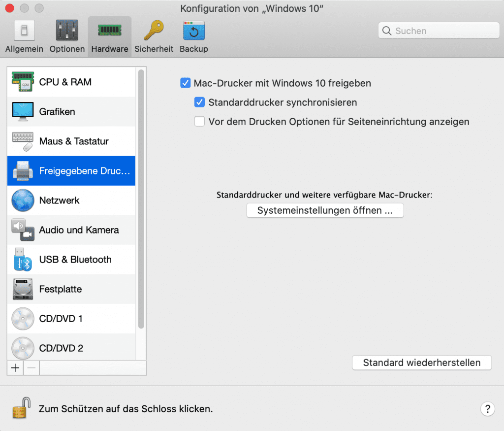Viewport: 504px width, 431px height.
Task: Select the CD/DVD 1 disc icon
Action: pos(23,319)
